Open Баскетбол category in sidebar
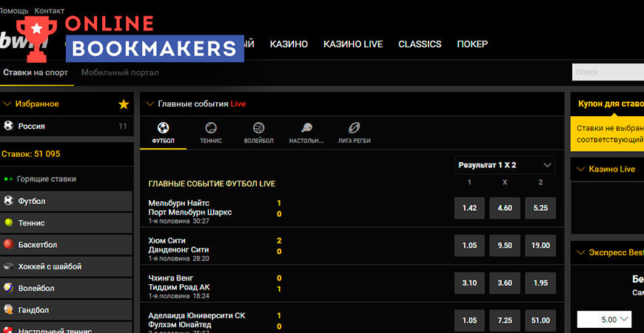This screenshot has height=333, width=644. (x=66, y=245)
